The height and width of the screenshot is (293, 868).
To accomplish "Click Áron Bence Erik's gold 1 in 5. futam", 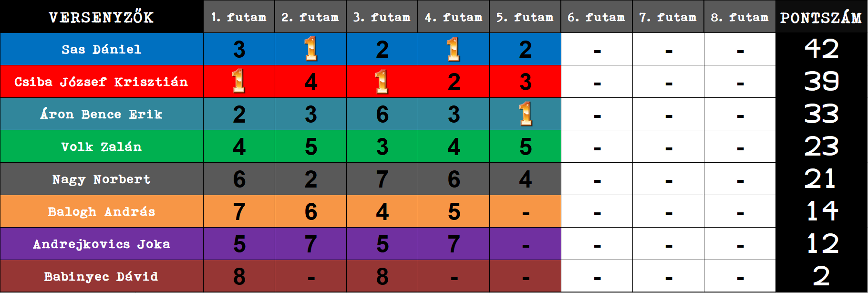I will tap(525, 114).
